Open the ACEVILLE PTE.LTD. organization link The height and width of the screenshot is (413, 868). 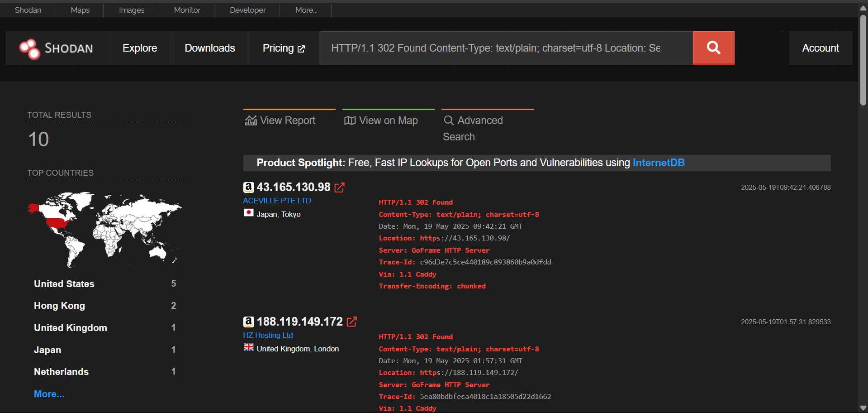tap(277, 201)
